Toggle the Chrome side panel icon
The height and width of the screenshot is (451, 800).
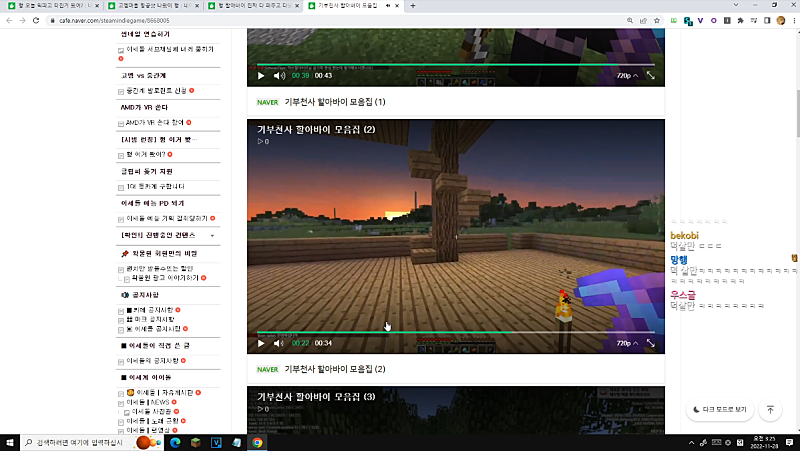tap(767, 20)
